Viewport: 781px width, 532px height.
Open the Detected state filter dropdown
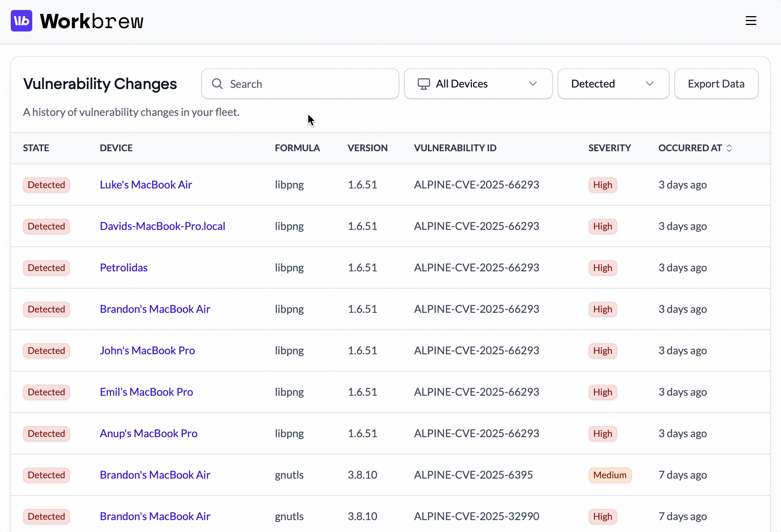613,84
